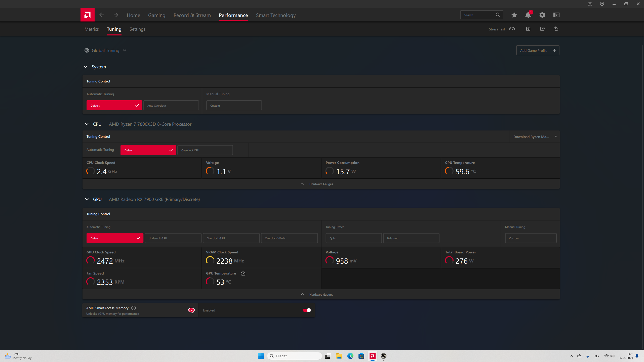Switch to the Metrics tab
Viewport: 644px width, 362px height.
tap(92, 29)
